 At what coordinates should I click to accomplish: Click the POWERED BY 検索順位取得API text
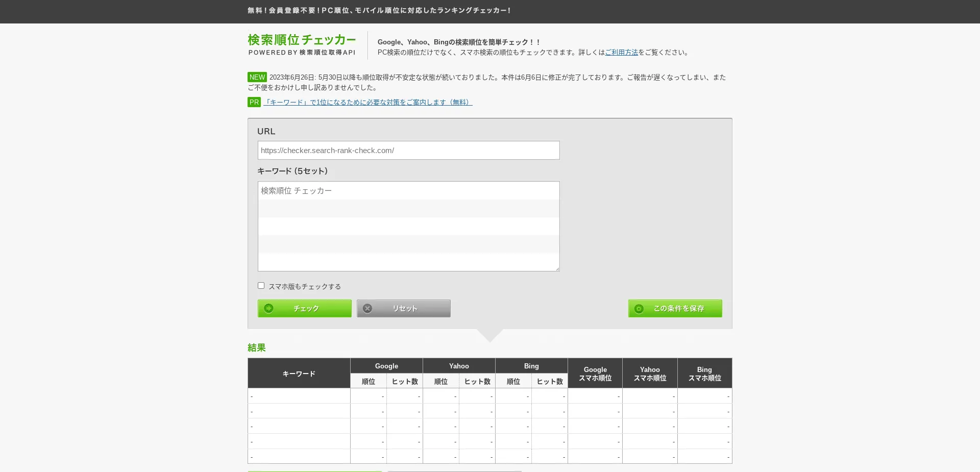pyautogui.click(x=302, y=53)
